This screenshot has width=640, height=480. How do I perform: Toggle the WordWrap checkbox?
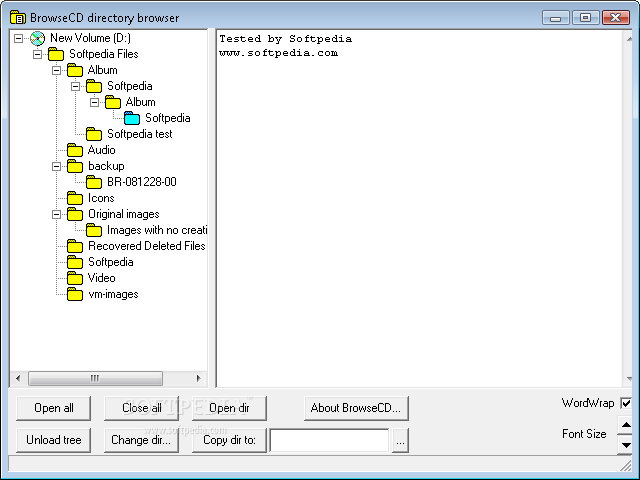click(x=625, y=403)
